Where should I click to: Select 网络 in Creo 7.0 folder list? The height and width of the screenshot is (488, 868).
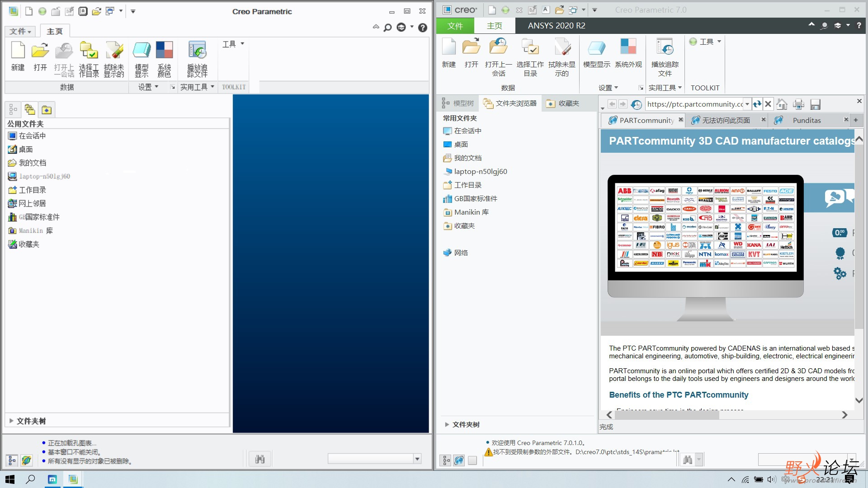[x=456, y=253]
